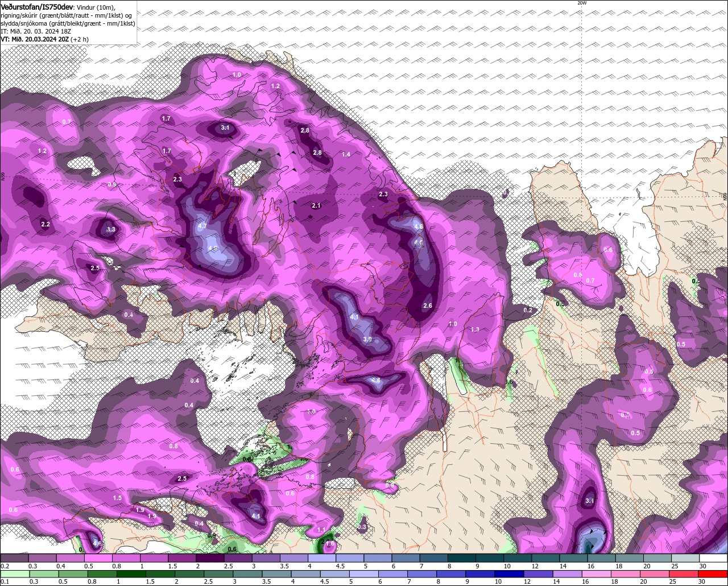Click the 30 label on the green rain scale
This screenshot has height=586, width=728.
(x=701, y=581)
